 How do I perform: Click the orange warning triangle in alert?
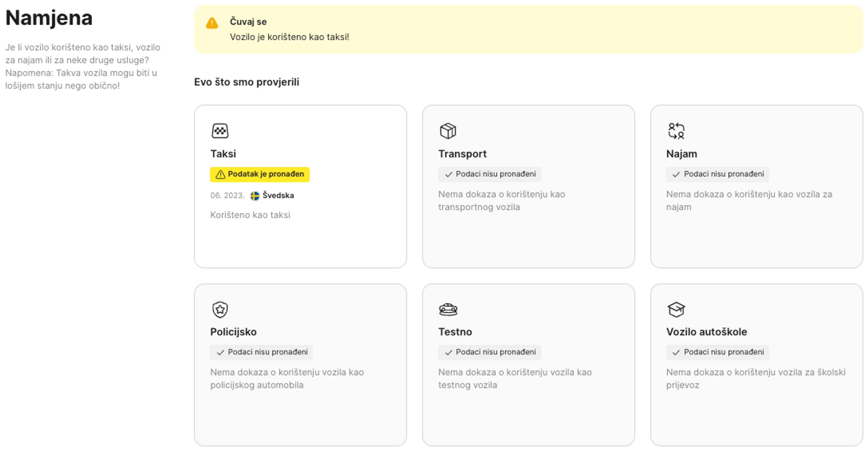click(212, 23)
